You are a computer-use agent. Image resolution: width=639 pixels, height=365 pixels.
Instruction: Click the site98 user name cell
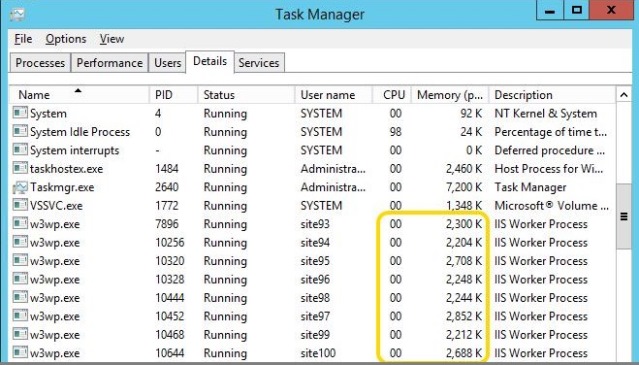[x=315, y=298]
